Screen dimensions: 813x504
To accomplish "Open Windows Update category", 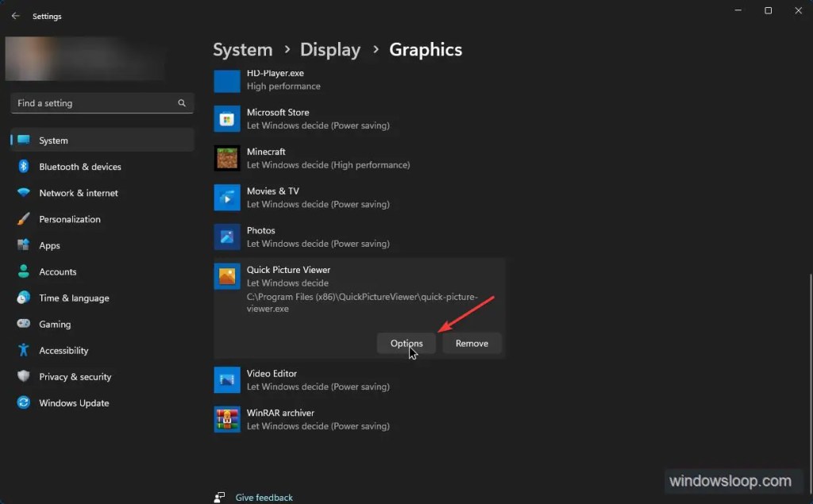I will pyautogui.click(x=102, y=403).
